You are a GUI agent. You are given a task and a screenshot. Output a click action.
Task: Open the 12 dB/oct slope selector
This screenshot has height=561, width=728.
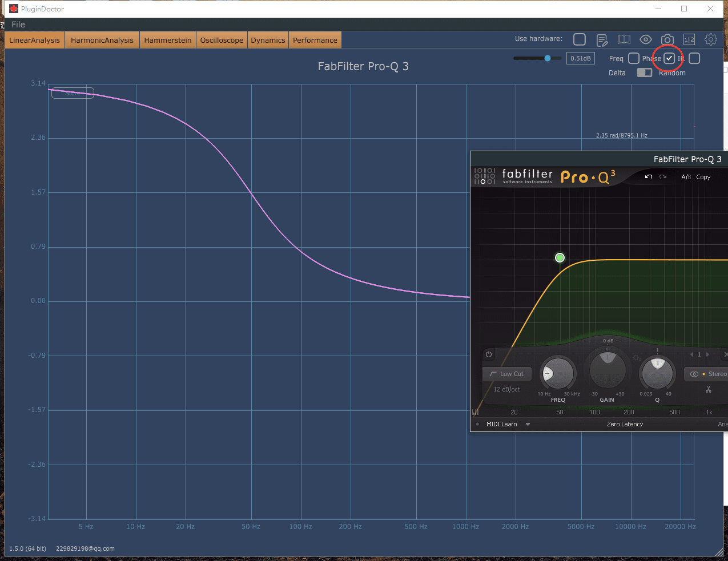(x=506, y=389)
